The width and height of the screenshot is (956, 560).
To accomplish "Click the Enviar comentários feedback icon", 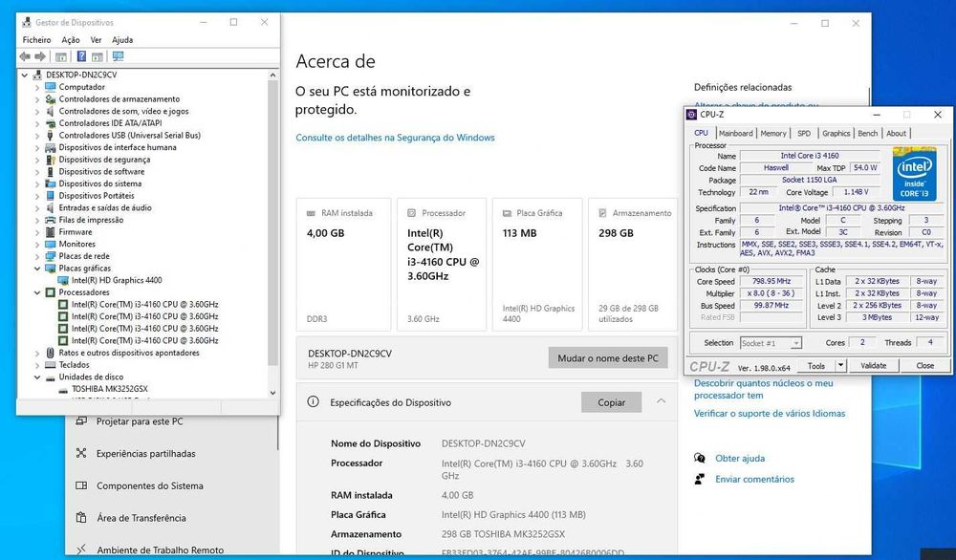I will tap(700, 479).
